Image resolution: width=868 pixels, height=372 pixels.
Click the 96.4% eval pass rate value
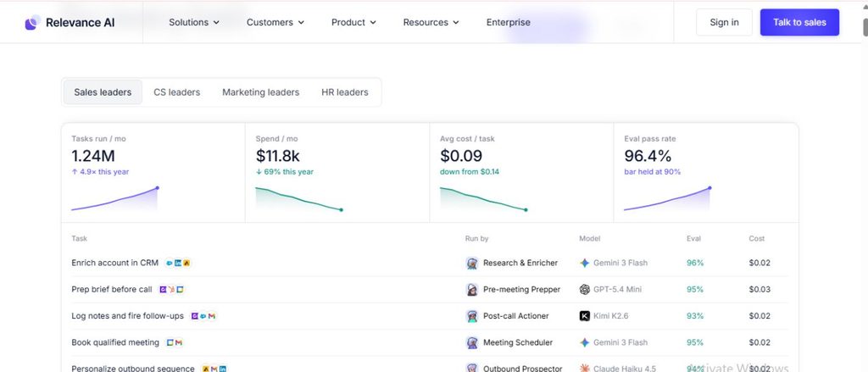click(648, 156)
